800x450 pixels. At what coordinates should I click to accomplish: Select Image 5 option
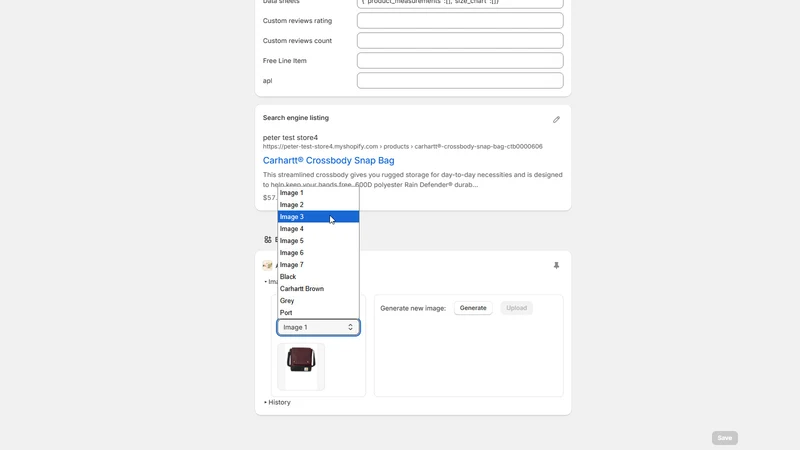tap(318, 241)
